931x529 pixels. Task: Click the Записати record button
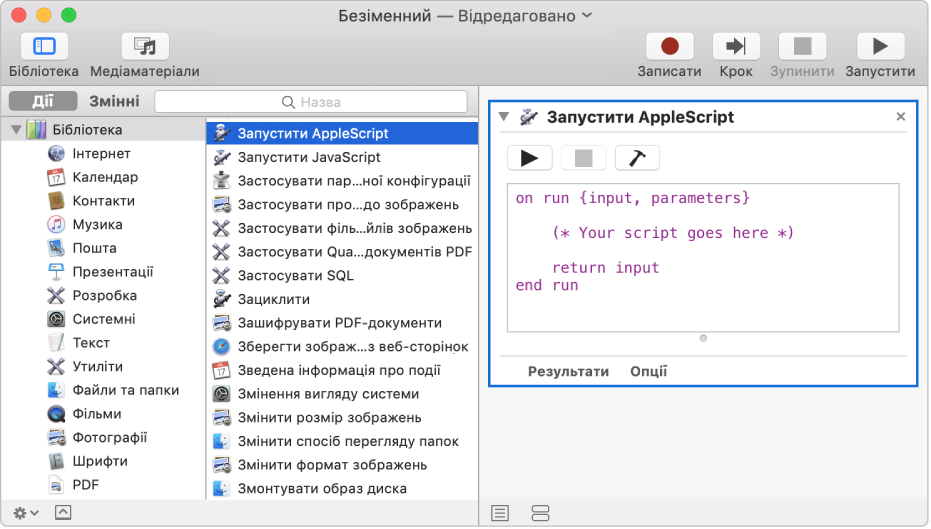pyautogui.click(x=669, y=46)
